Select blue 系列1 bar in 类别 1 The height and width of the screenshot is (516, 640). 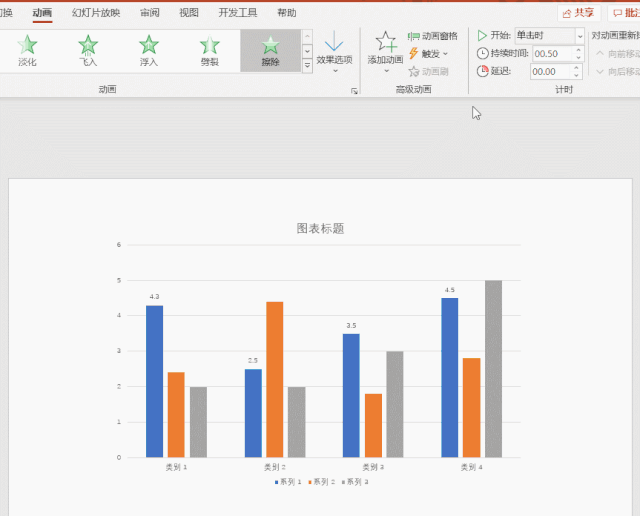tap(154, 381)
